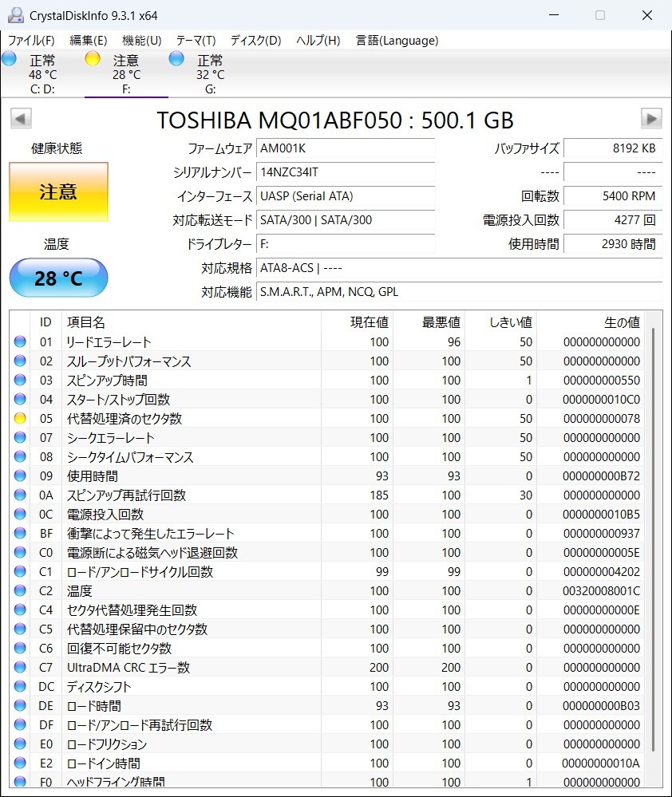Open the 機能(U) menu

pyautogui.click(x=142, y=40)
